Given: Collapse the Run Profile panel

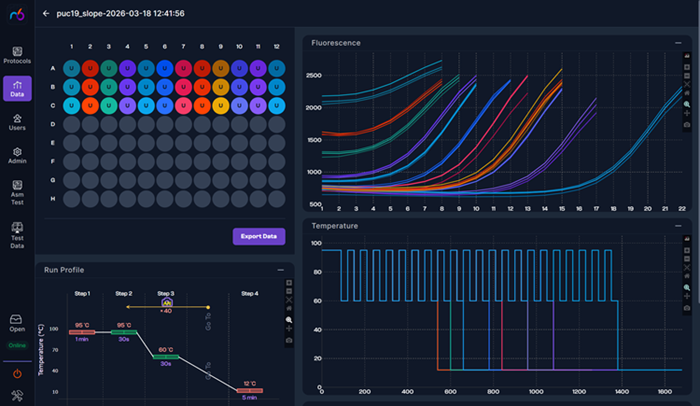Looking at the screenshot, I should pos(280,270).
